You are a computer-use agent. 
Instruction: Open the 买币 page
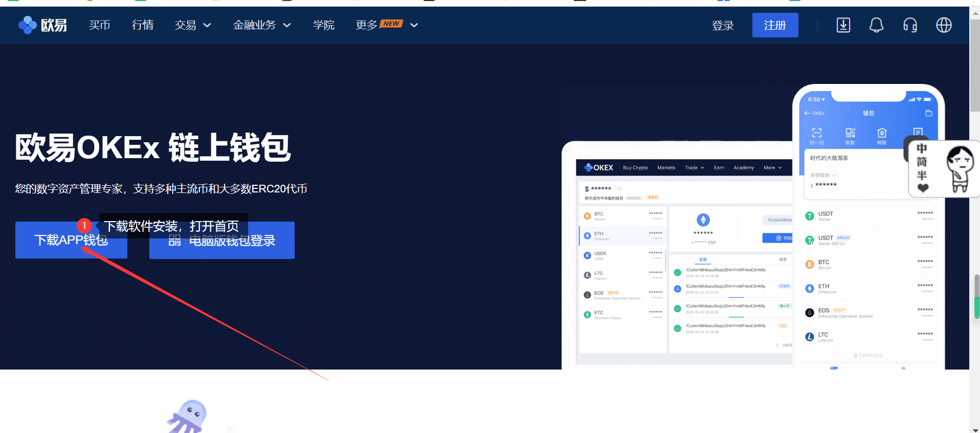coord(99,25)
